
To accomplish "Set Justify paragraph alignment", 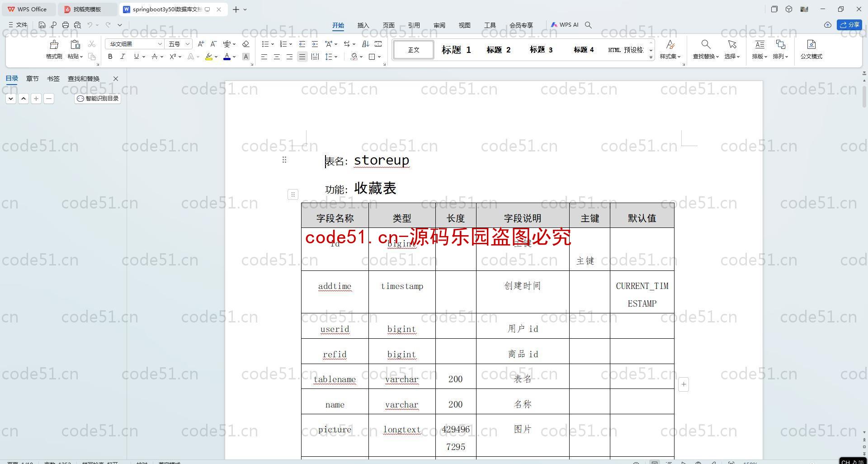I will click(x=302, y=57).
